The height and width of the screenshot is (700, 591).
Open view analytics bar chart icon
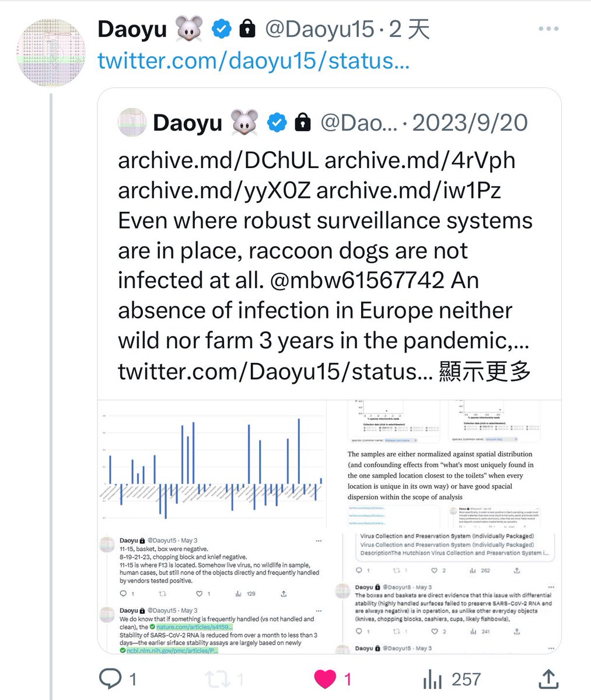point(432,678)
